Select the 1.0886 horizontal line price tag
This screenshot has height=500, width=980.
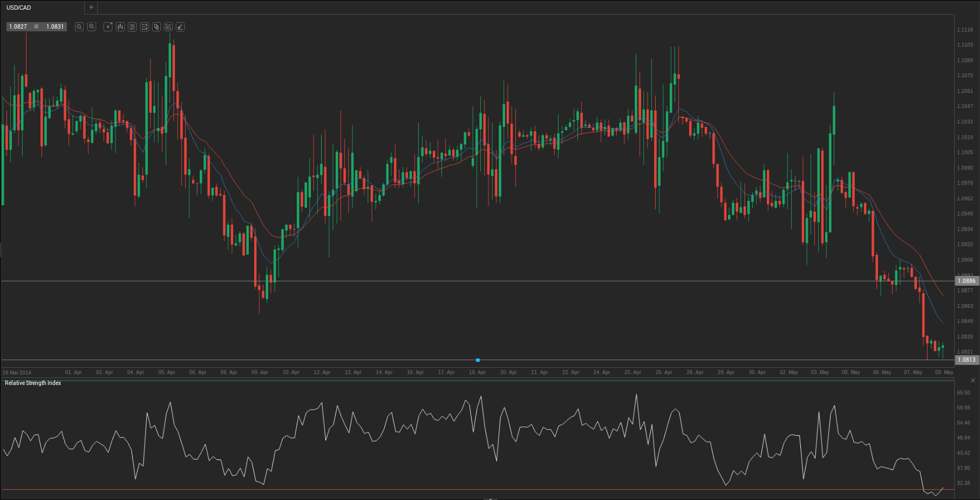(967, 281)
